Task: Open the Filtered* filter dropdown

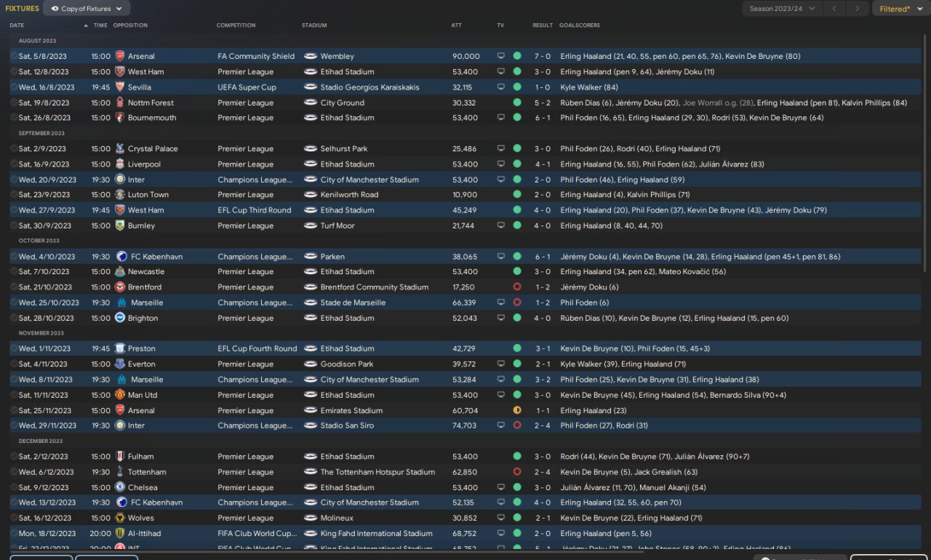Action: [900, 9]
